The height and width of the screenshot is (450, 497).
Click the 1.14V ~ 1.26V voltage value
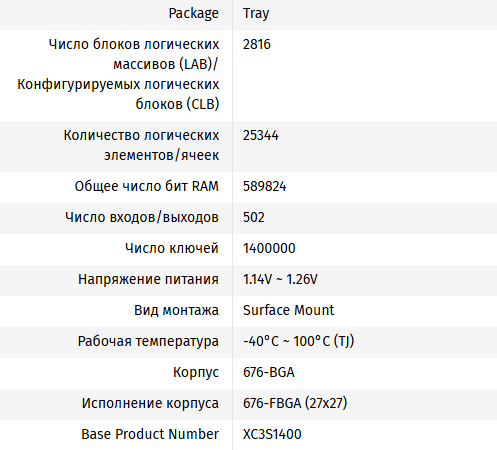(280, 279)
